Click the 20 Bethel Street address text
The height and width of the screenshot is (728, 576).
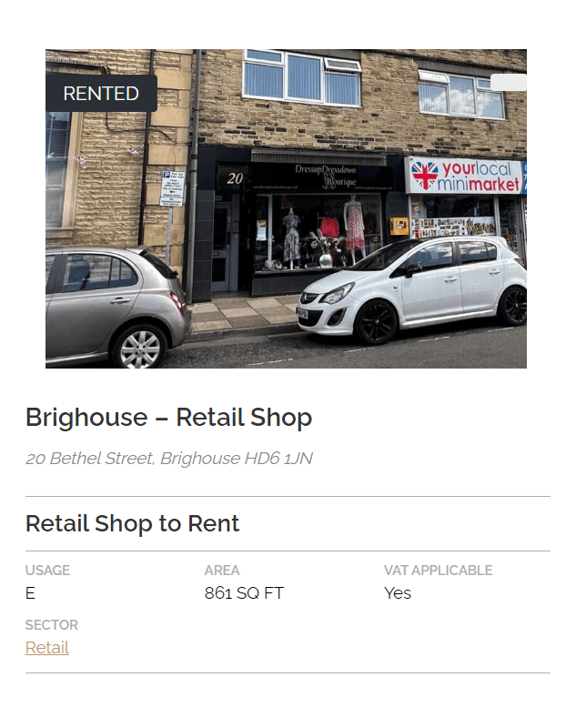pos(169,459)
